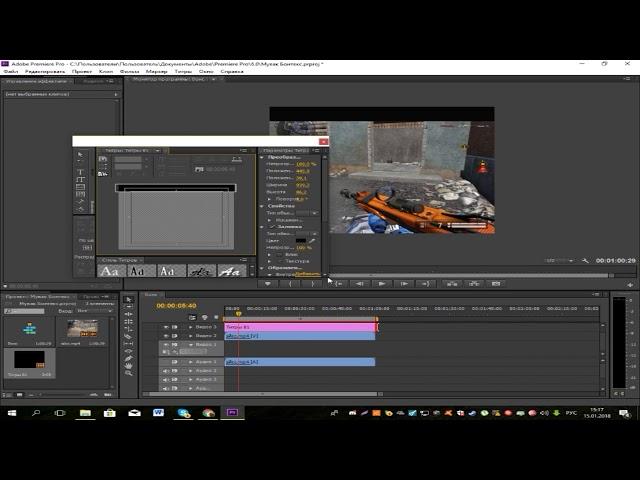Screen dimensions: 640x480
Task: Click the Add Marker button in the program monitor
Action: tap(268, 284)
